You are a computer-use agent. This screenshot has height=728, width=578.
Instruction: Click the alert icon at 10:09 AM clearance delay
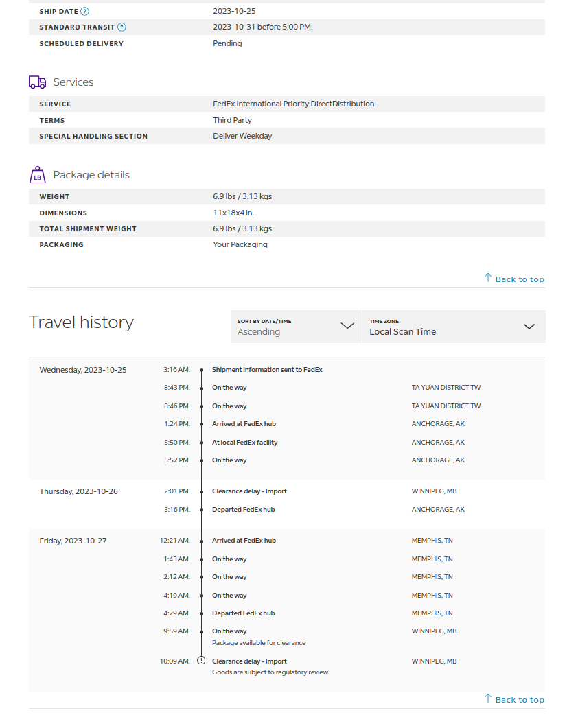tap(201, 661)
